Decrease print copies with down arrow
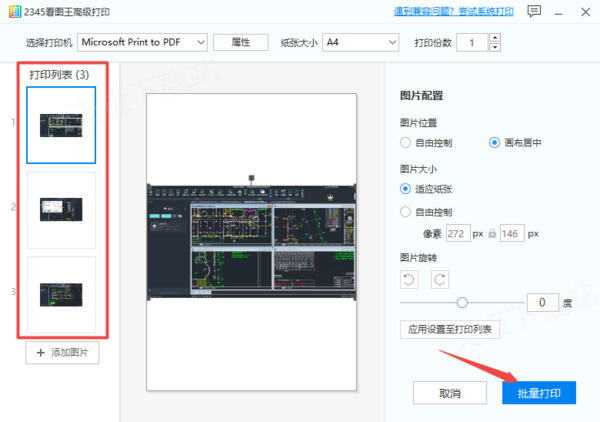 coord(495,47)
